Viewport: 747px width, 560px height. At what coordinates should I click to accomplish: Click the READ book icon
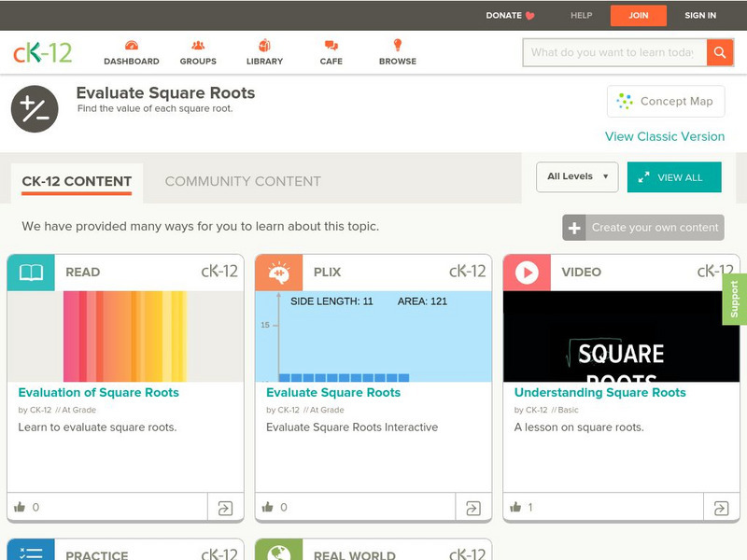(x=31, y=273)
